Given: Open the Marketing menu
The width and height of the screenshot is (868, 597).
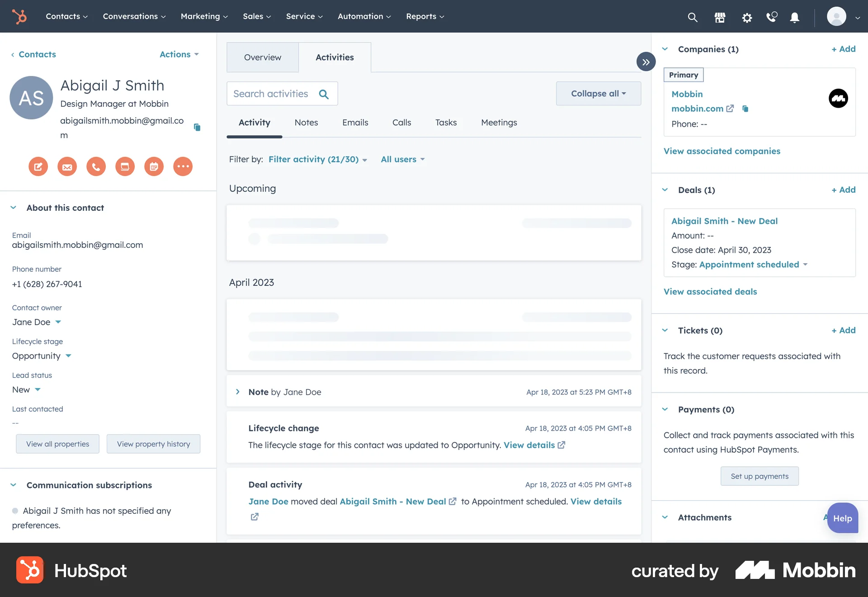Looking at the screenshot, I should coord(204,16).
